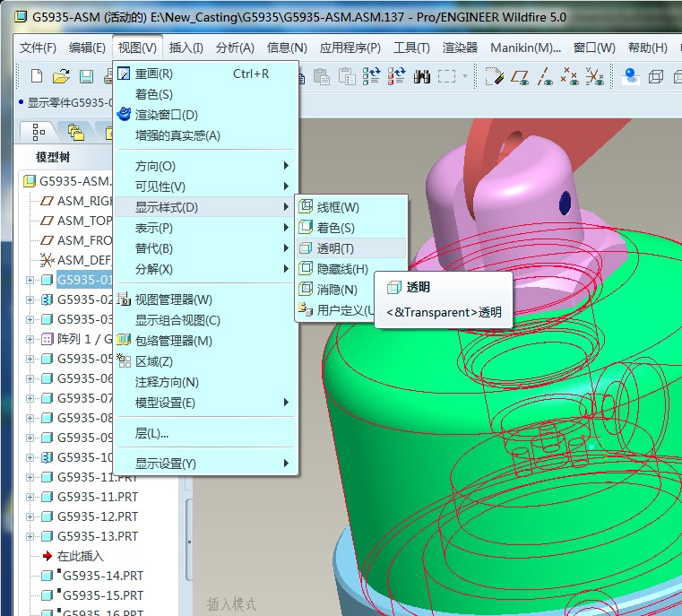Screen dimensions: 682x616
Task: Open the 文件(F) menu
Action: [x=38, y=48]
